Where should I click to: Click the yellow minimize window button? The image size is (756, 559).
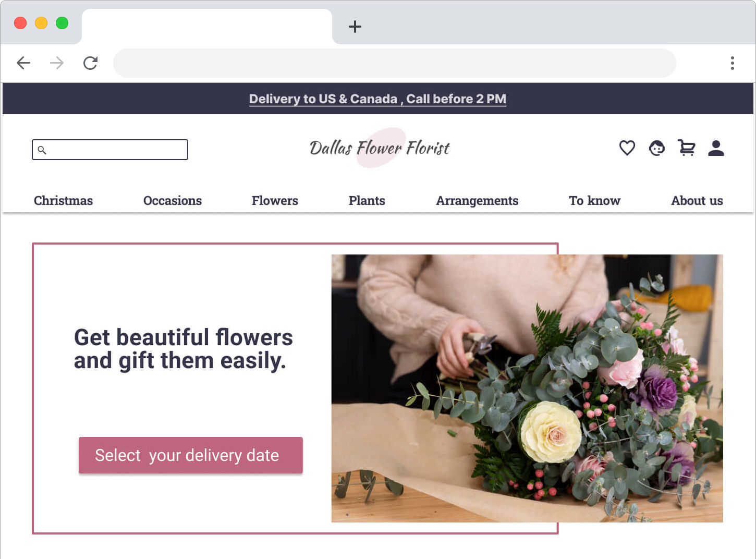coord(41,23)
